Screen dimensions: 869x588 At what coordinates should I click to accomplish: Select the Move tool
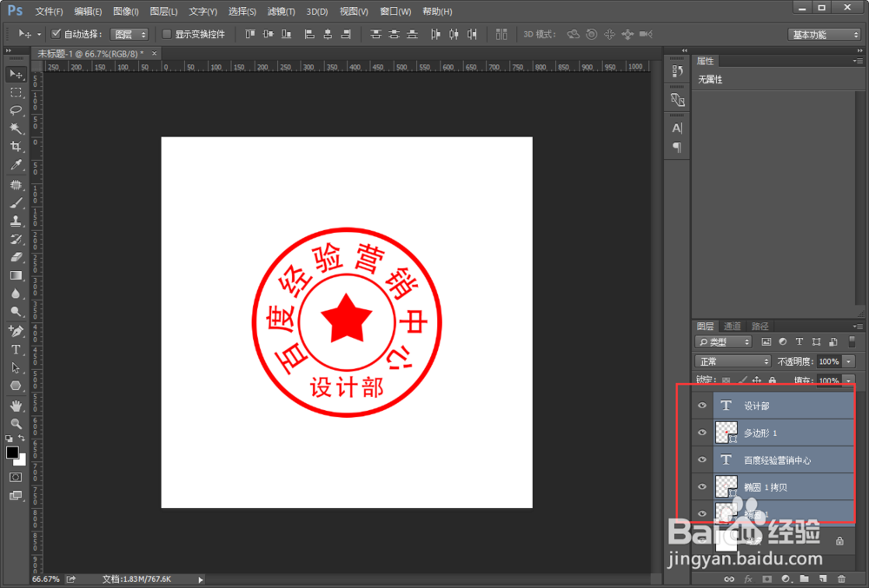16,74
